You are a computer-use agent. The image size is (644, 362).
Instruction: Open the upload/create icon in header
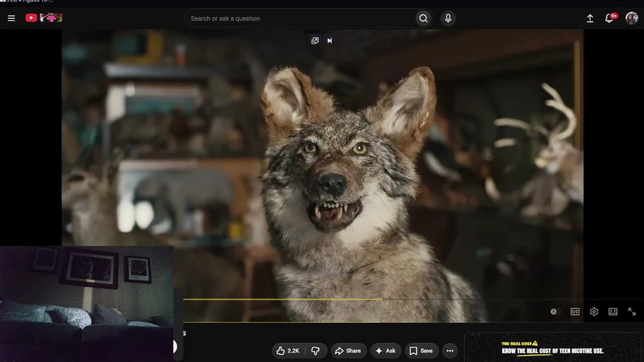pos(590,19)
